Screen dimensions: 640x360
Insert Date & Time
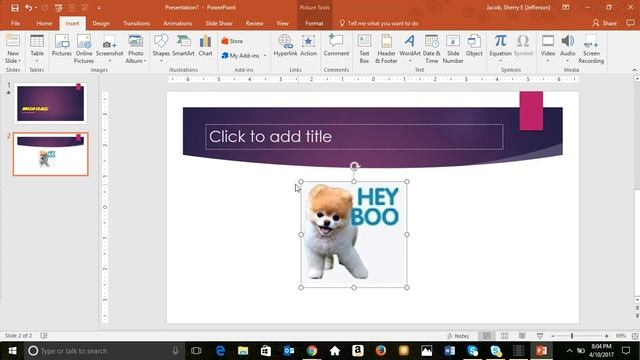[x=431, y=49]
